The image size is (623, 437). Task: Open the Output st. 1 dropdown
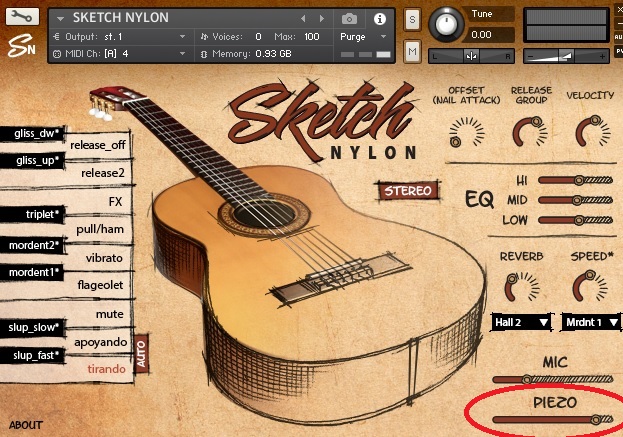click(119, 37)
